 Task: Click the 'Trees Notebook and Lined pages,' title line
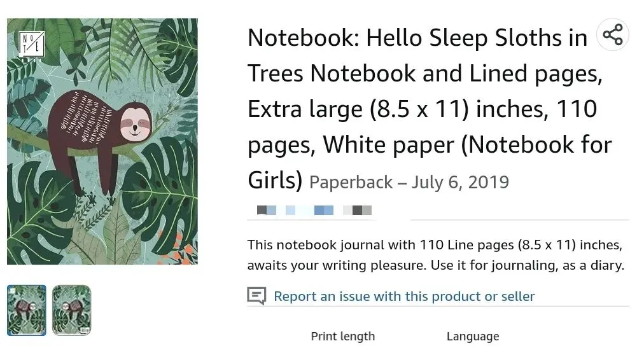pyautogui.click(x=424, y=74)
